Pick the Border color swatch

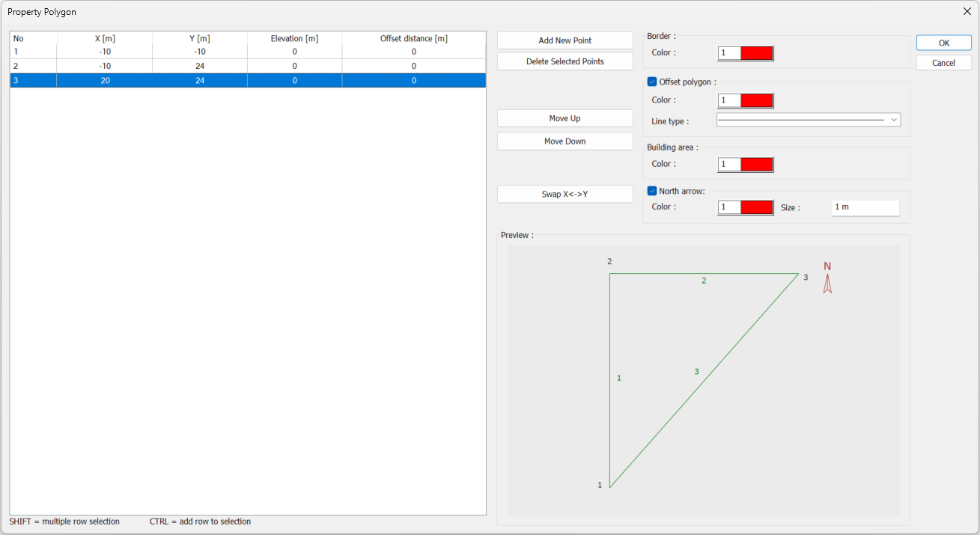[756, 53]
